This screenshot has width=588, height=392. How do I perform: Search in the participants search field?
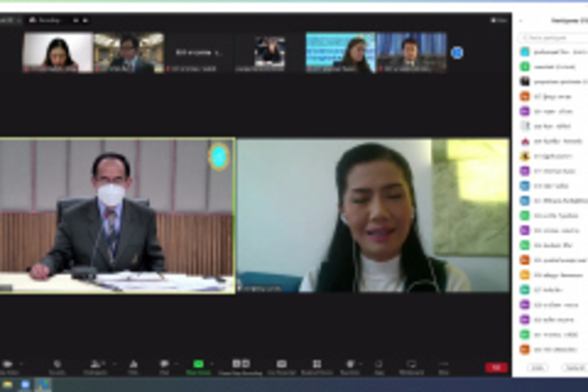coord(554,37)
